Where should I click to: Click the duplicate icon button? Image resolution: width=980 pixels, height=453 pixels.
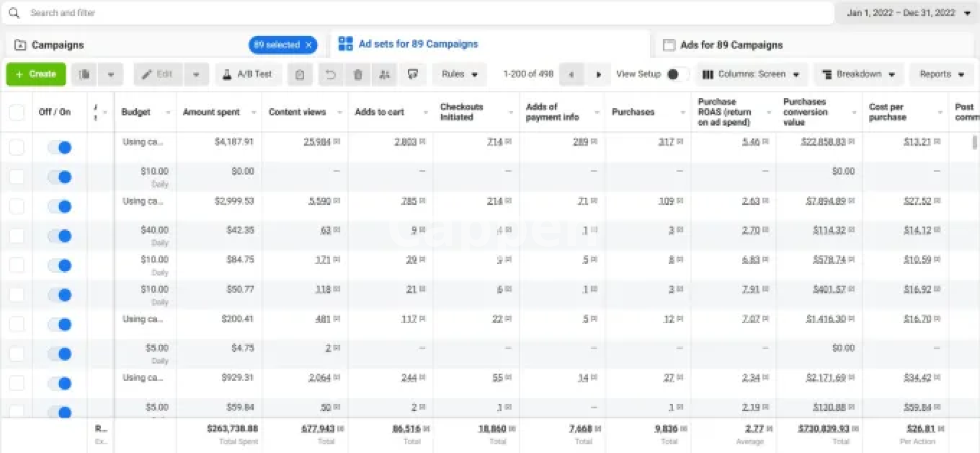[x=85, y=75]
